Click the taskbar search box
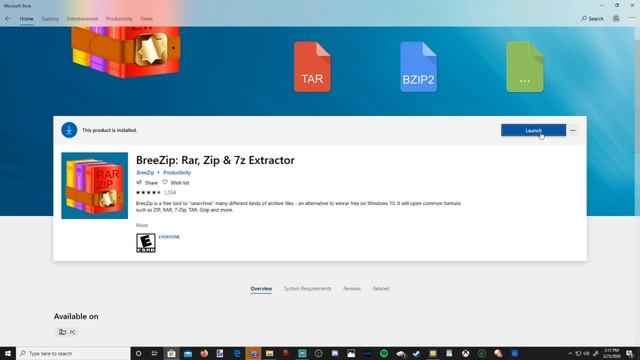The height and width of the screenshot is (360, 640). coord(73,353)
